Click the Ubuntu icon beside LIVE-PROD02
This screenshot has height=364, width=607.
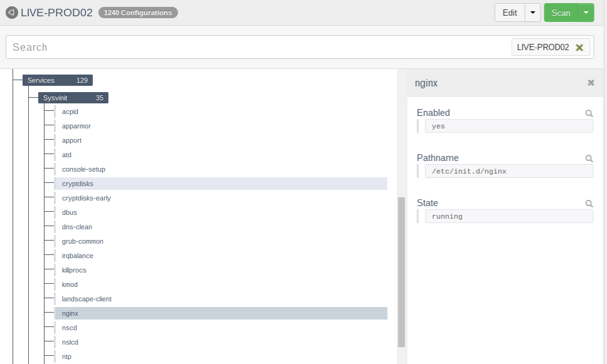[12, 13]
